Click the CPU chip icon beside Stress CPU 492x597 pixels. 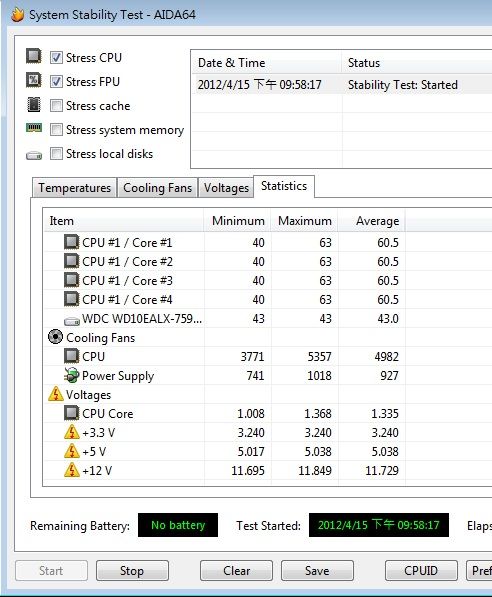click(x=34, y=56)
